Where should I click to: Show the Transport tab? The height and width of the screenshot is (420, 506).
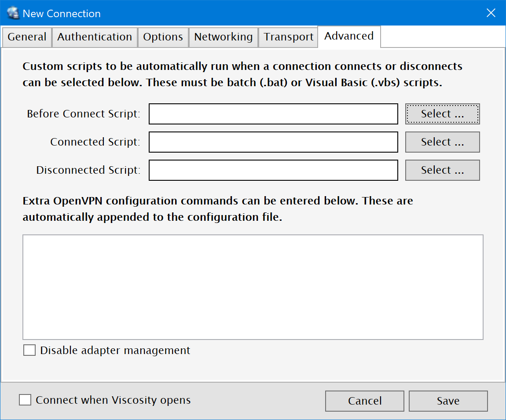[288, 37]
